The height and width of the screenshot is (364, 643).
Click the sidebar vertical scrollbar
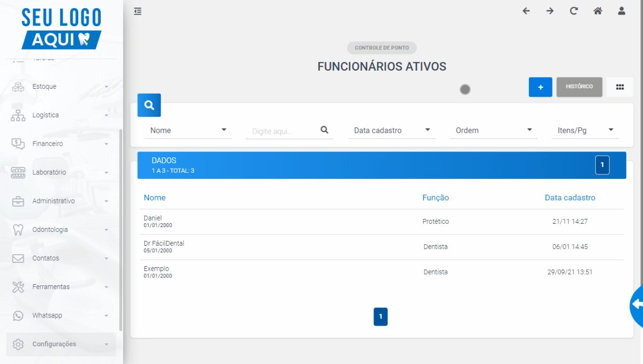click(121, 230)
